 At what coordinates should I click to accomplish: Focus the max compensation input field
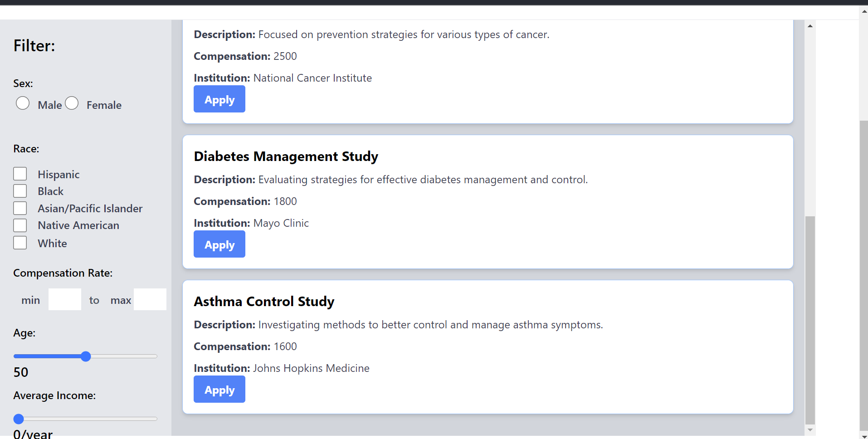click(x=150, y=300)
